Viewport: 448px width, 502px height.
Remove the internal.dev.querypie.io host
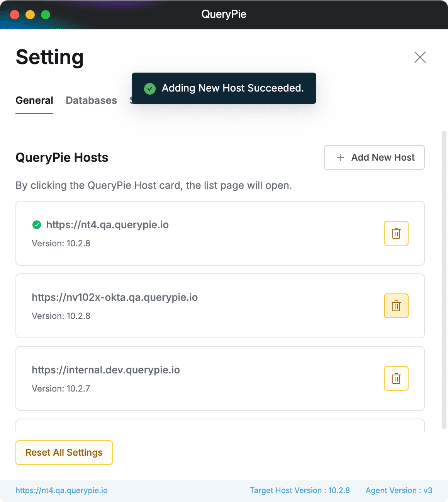(396, 378)
